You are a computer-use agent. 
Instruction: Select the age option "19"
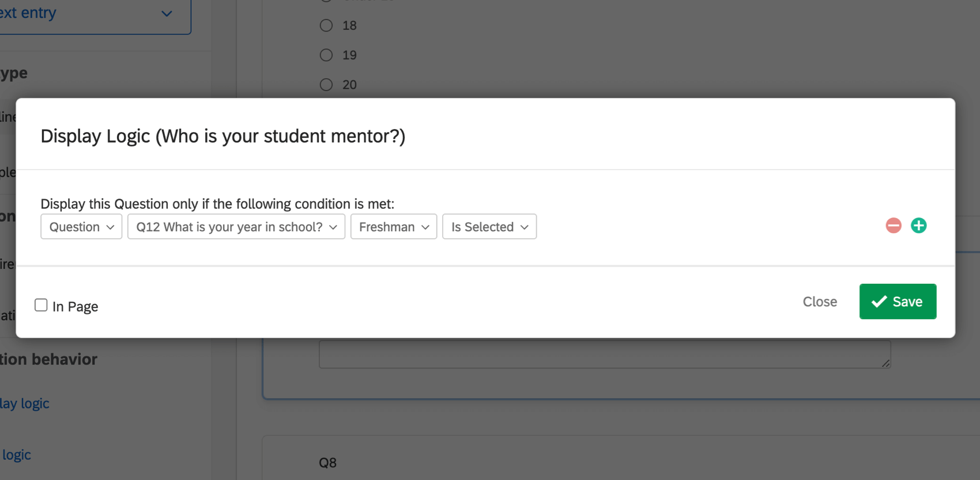click(326, 55)
